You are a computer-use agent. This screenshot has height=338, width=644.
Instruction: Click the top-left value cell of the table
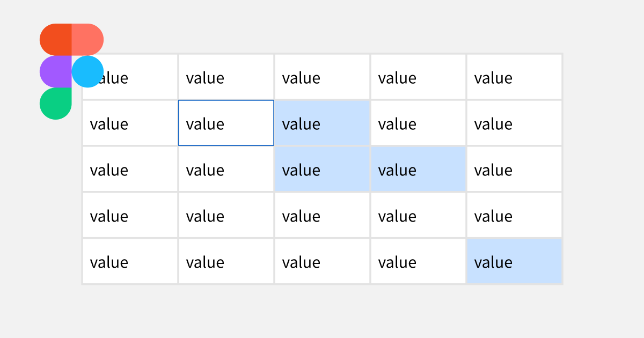click(x=129, y=77)
